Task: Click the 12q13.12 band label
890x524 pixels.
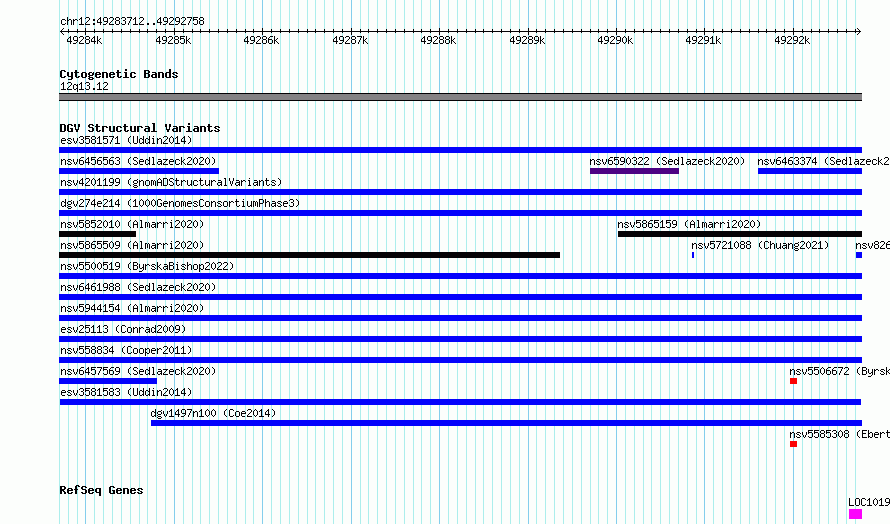Action: [84, 86]
